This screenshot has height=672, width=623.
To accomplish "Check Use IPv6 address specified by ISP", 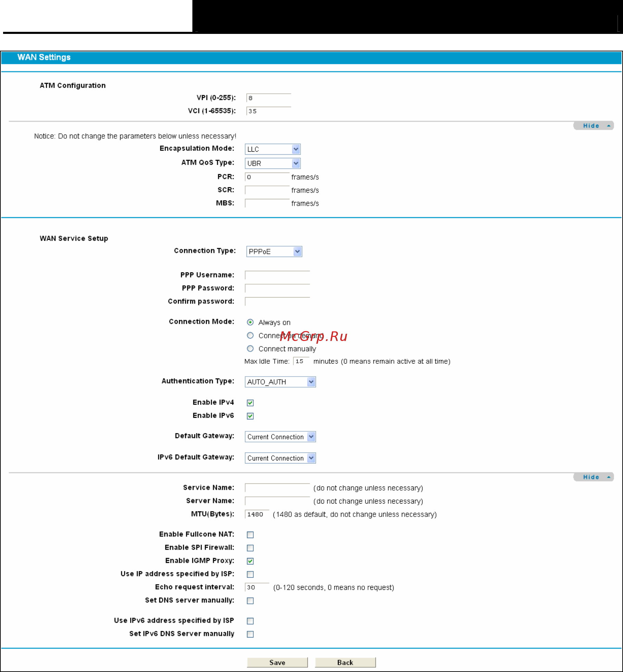I will (250, 621).
